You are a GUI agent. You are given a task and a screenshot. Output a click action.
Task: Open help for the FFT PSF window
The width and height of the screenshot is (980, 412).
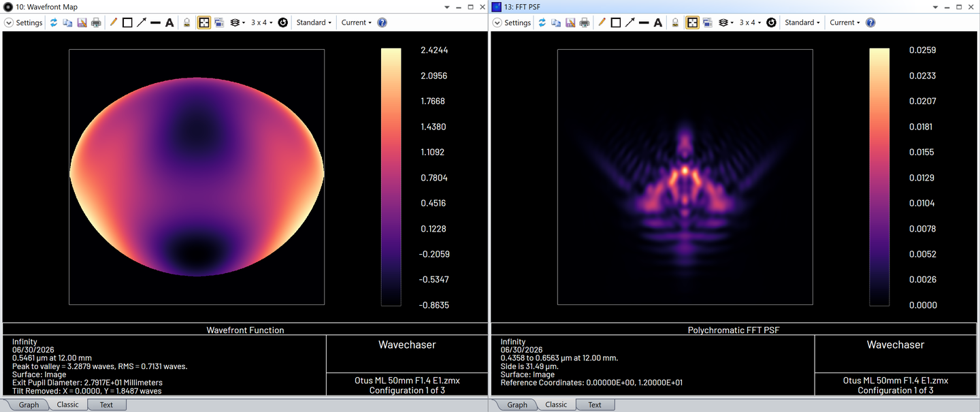click(870, 22)
